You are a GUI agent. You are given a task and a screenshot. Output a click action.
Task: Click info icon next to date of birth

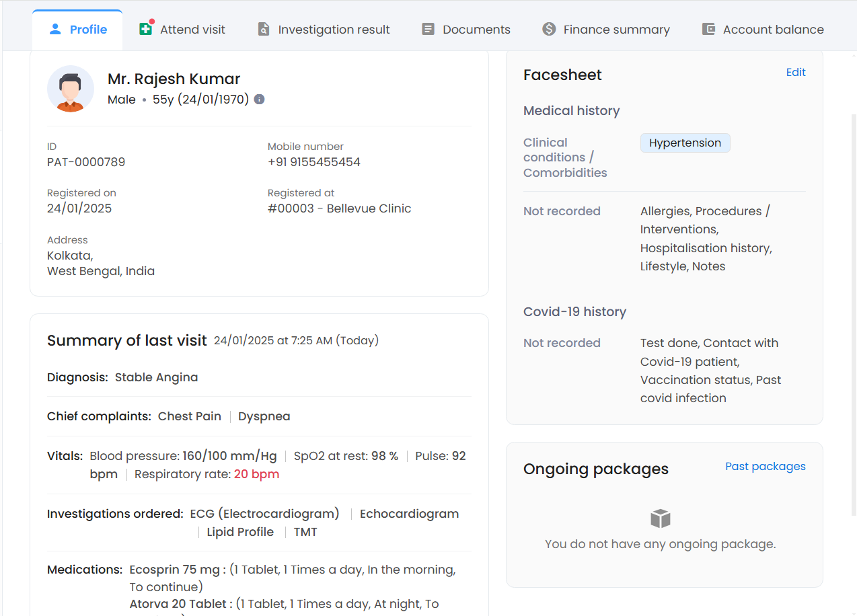(x=259, y=100)
